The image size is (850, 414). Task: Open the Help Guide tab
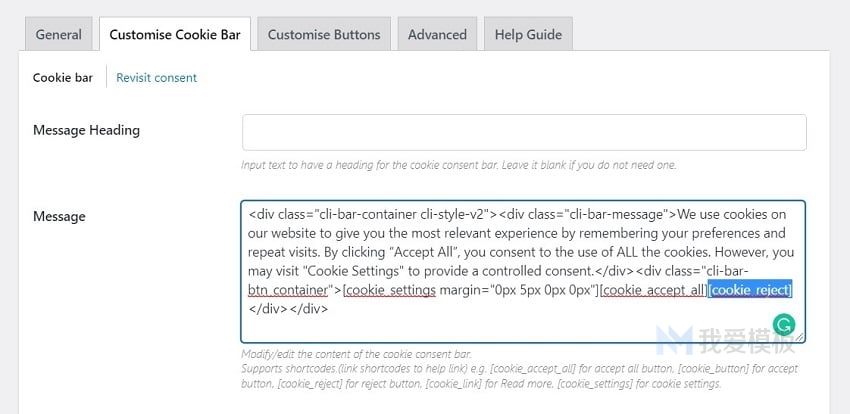pyautogui.click(x=528, y=35)
